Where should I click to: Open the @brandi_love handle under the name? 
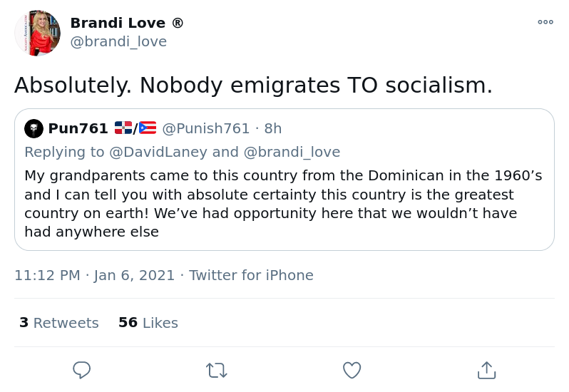pos(118,41)
